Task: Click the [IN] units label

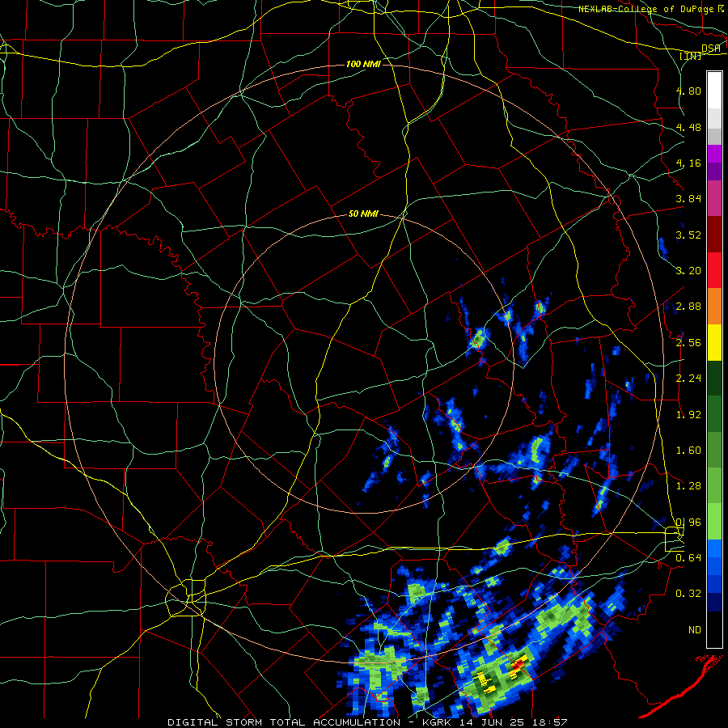Action: (x=691, y=56)
